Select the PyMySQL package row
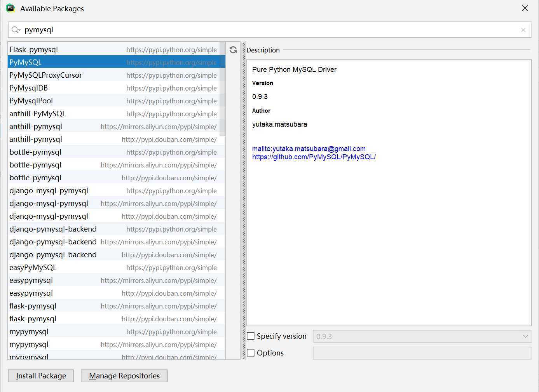This screenshot has width=539, height=392. [117, 62]
